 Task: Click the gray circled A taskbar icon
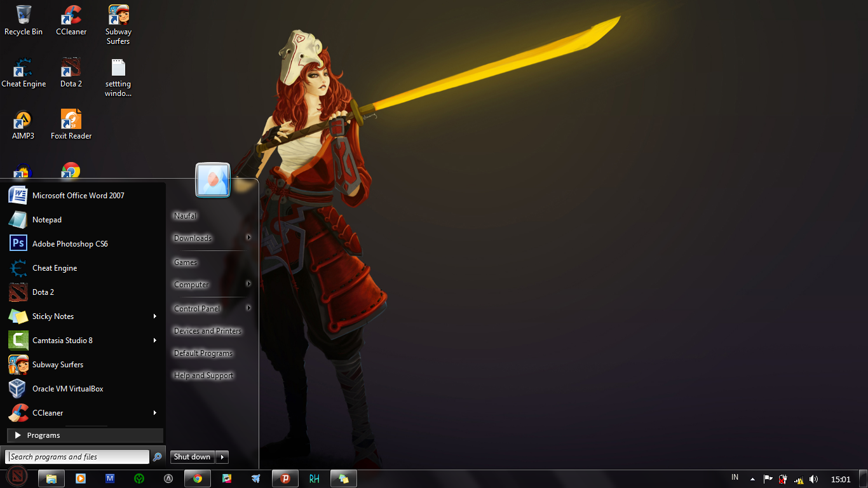coord(168,478)
